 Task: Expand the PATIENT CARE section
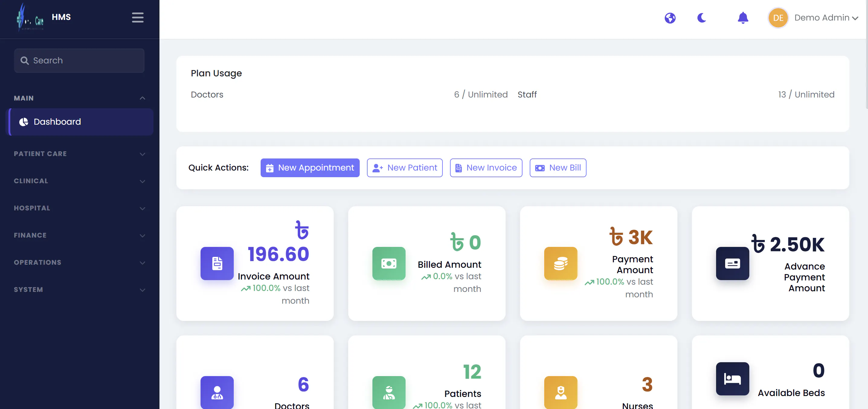tap(79, 154)
